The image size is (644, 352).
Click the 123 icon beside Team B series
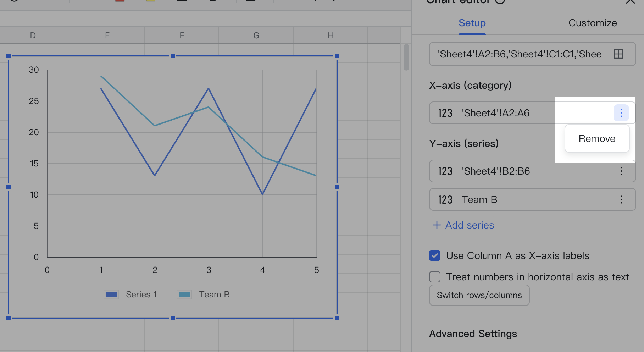445,199
